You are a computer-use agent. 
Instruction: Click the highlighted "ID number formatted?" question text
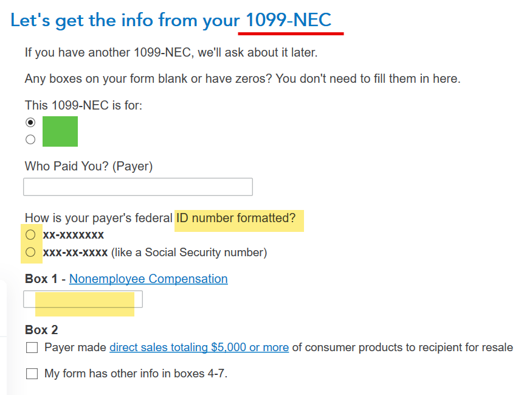[x=239, y=218]
